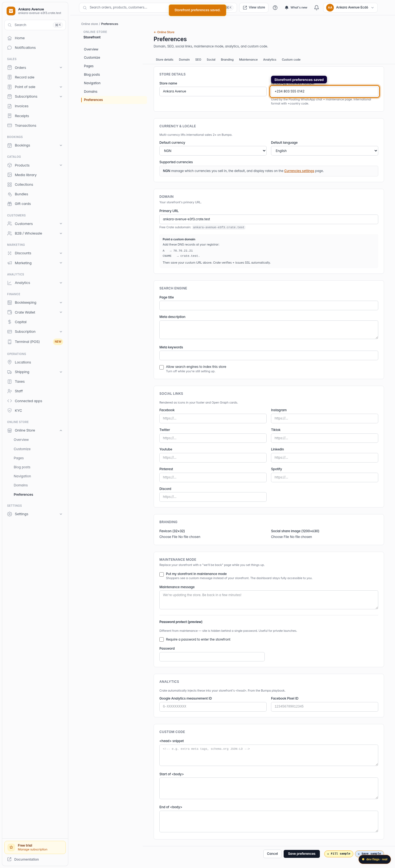Click the notification bell icon in header
The width and height of the screenshot is (395, 868).
tap(317, 7)
